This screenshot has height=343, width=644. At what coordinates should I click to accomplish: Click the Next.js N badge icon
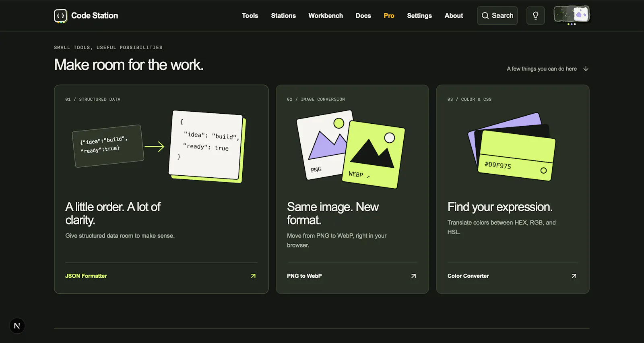point(17,326)
